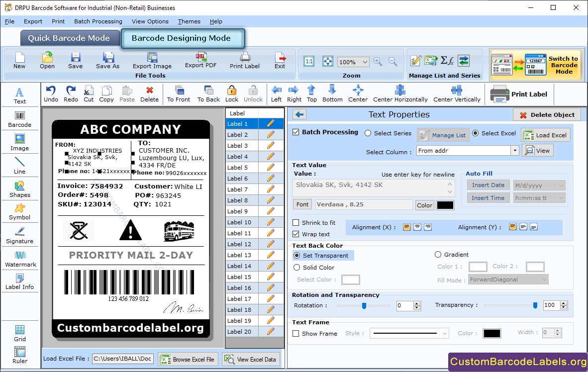Click the Rotation slider handle
The width and height of the screenshot is (588, 372).
click(x=364, y=306)
